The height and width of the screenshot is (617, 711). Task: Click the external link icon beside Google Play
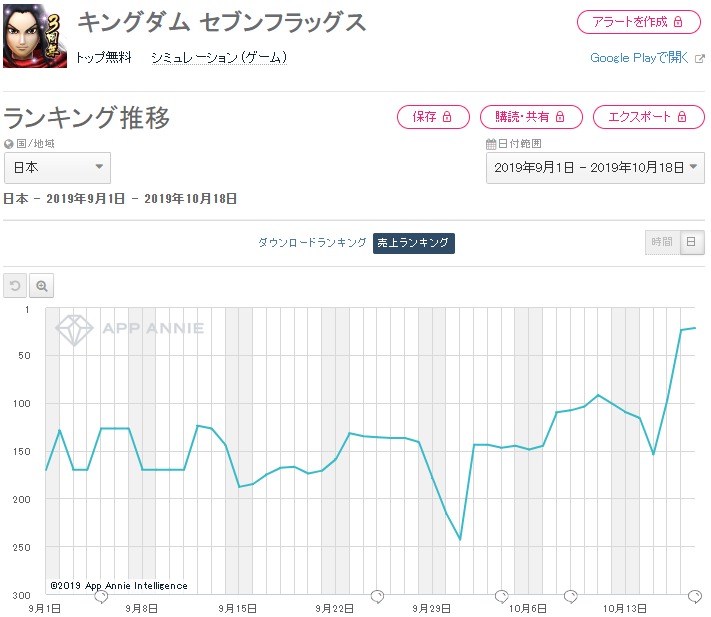coord(700,58)
